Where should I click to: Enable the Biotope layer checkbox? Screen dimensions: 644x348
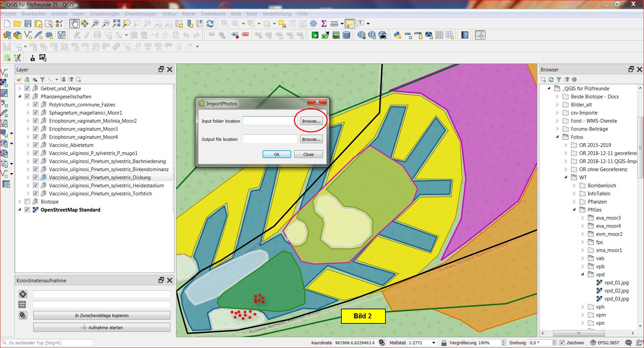[27, 202]
